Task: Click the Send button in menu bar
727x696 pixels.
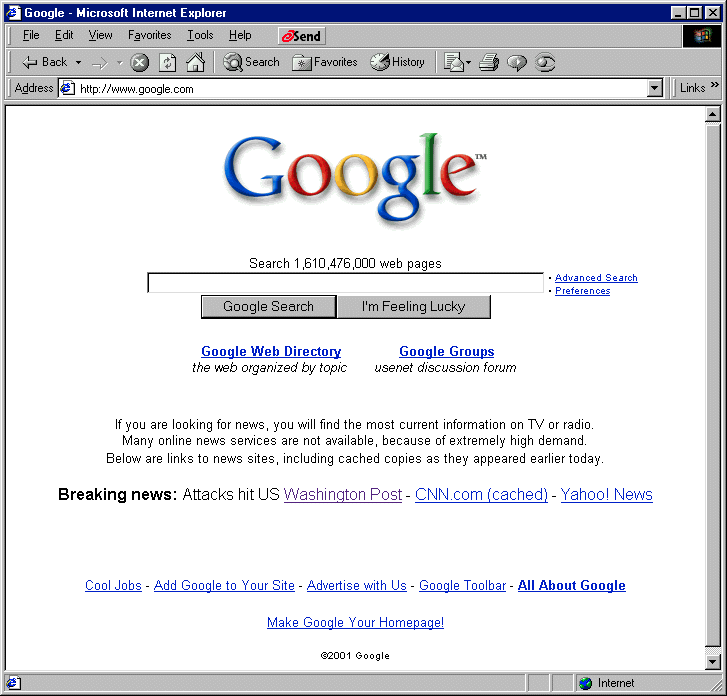Action: tap(302, 36)
